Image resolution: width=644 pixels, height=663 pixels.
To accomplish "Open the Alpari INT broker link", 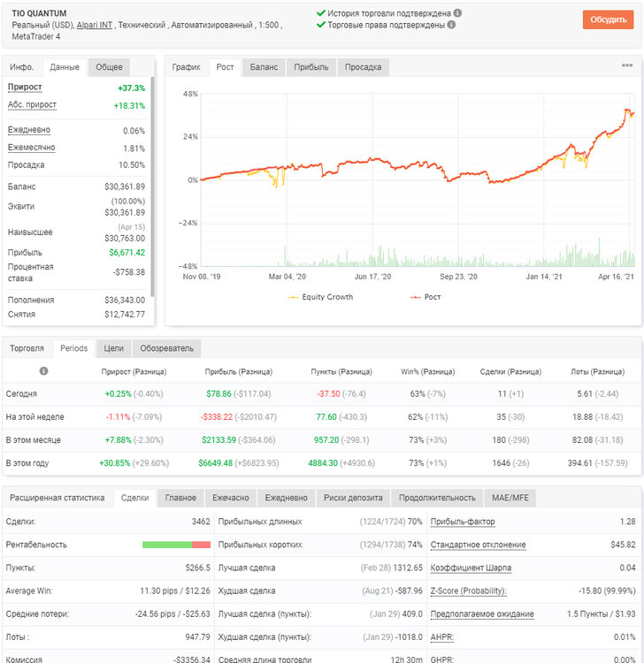I will tap(95, 25).
